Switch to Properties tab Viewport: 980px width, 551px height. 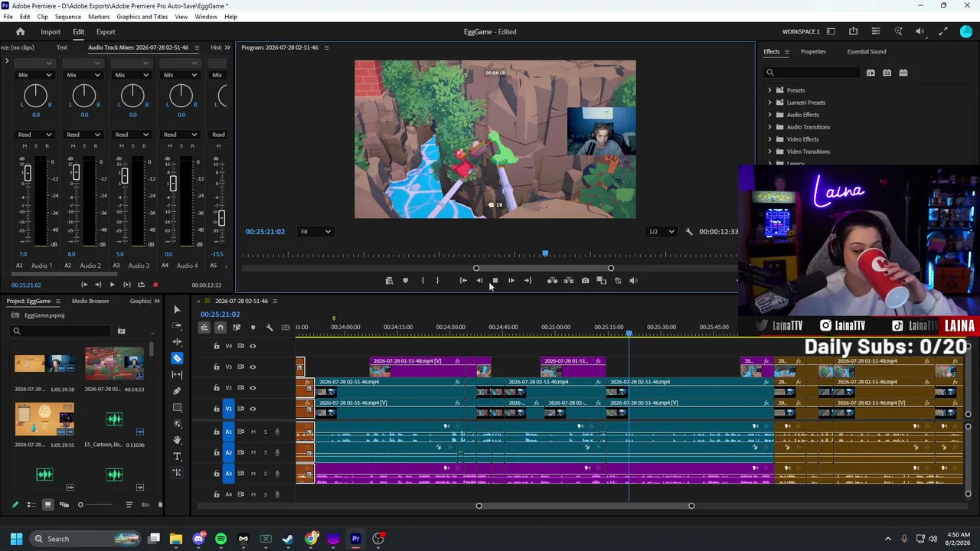click(x=813, y=51)
